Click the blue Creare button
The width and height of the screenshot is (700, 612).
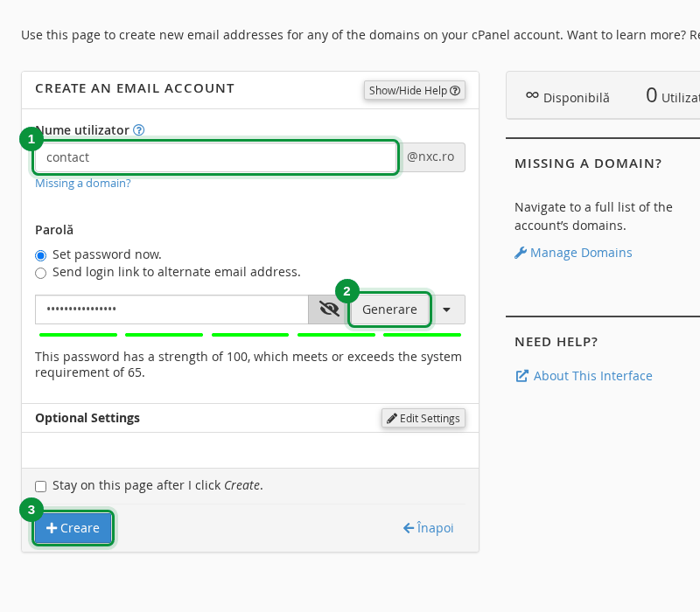click(x=73, y=528)
